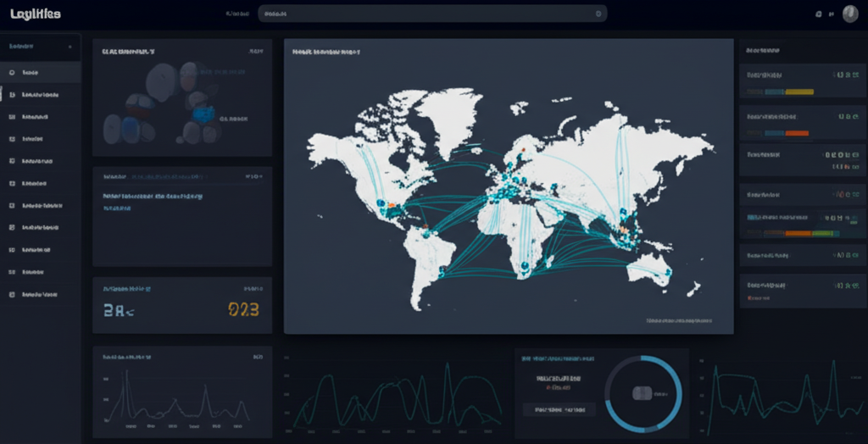
Task: Click the blue 2A< metric value
Action: (x=119, y=311)
